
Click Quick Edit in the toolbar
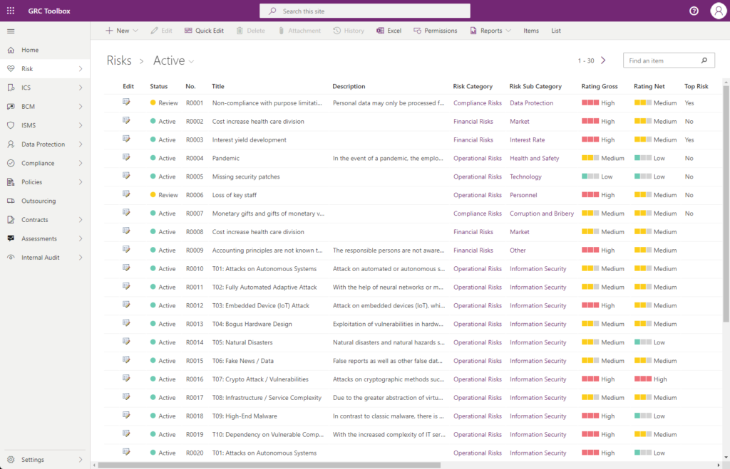(204, 31)
